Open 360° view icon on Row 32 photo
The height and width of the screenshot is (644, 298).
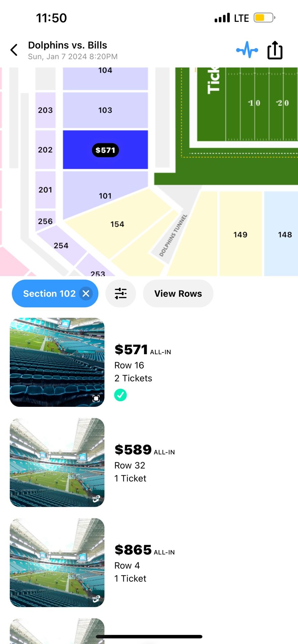pos(96,498)
